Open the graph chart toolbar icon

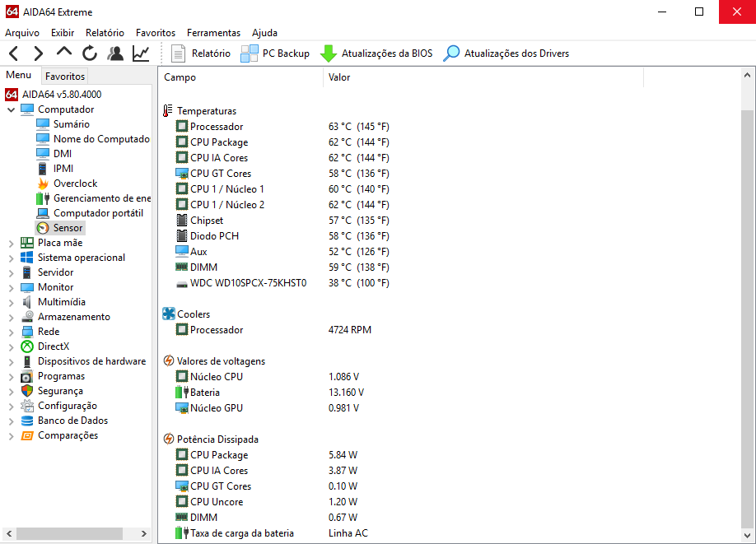click(141, 53)
